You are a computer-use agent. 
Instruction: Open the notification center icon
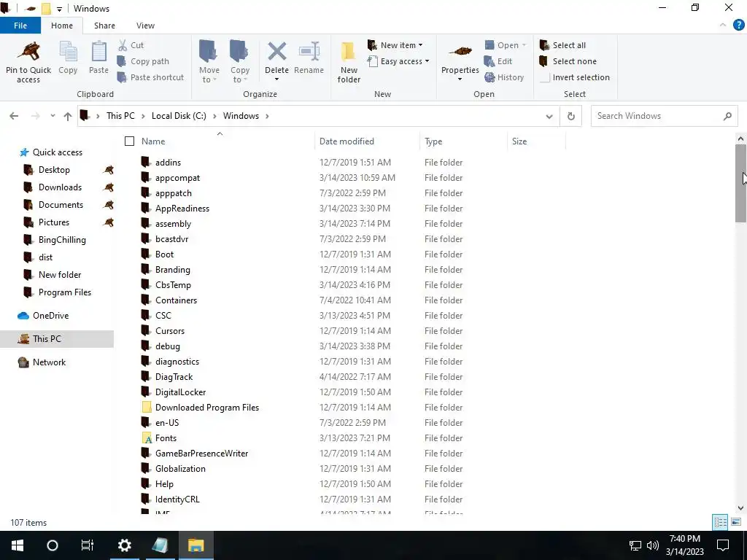click(723, 545)
